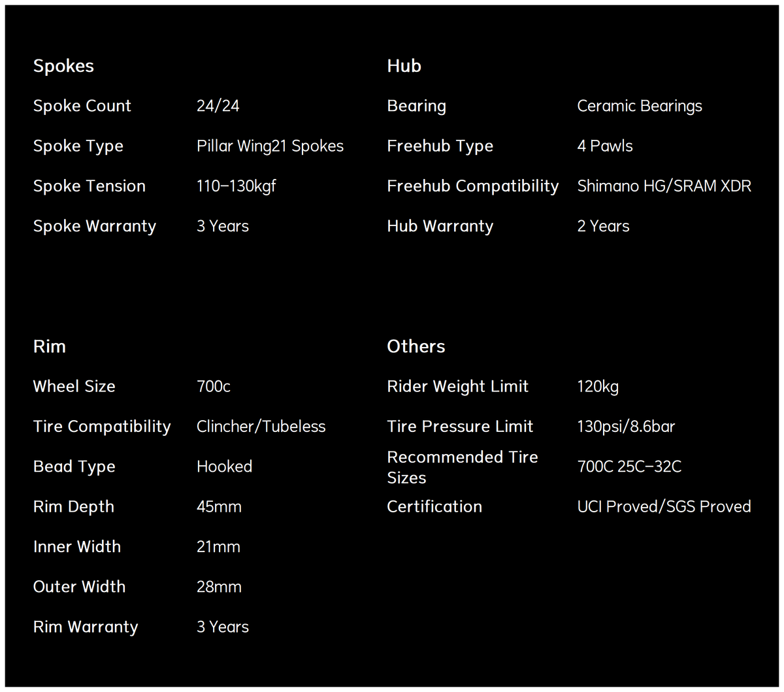
Task: Click the "Rim" section heading
Action: [x=50, y=346]
